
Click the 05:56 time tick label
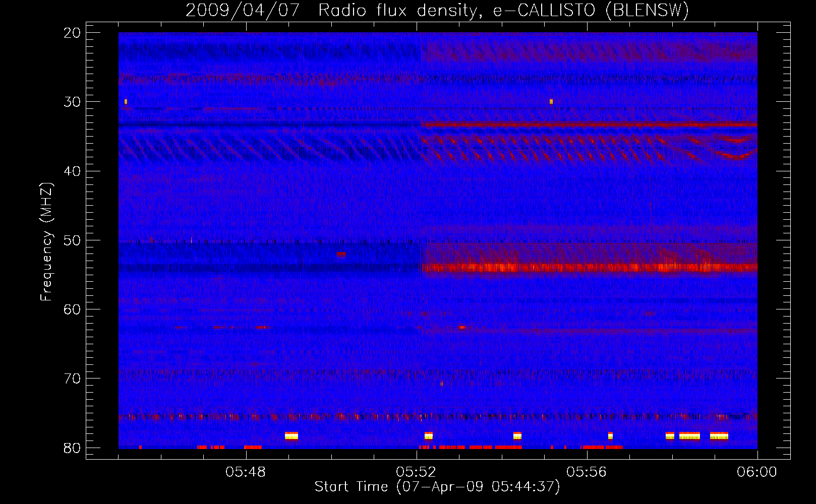point(587,472)
